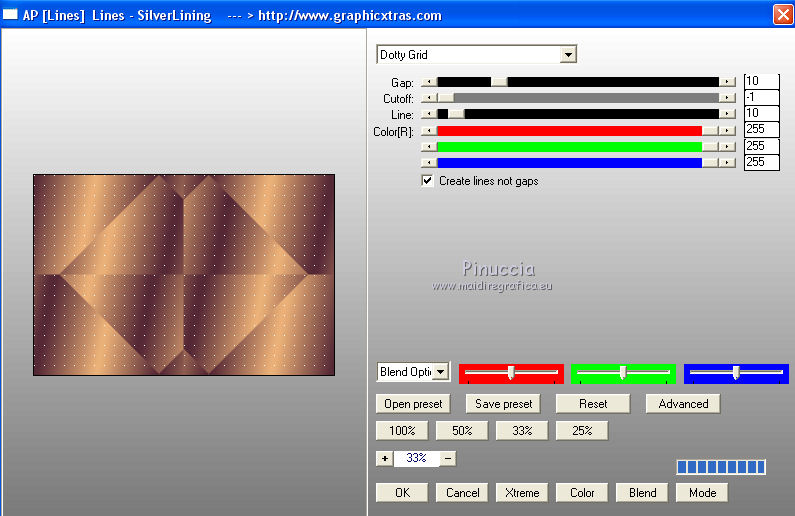Expand the Blend Options dropdown
Image resolution: width=795 pixels, height=516 pixels.
pyautogui.click(x=441, y=372)
